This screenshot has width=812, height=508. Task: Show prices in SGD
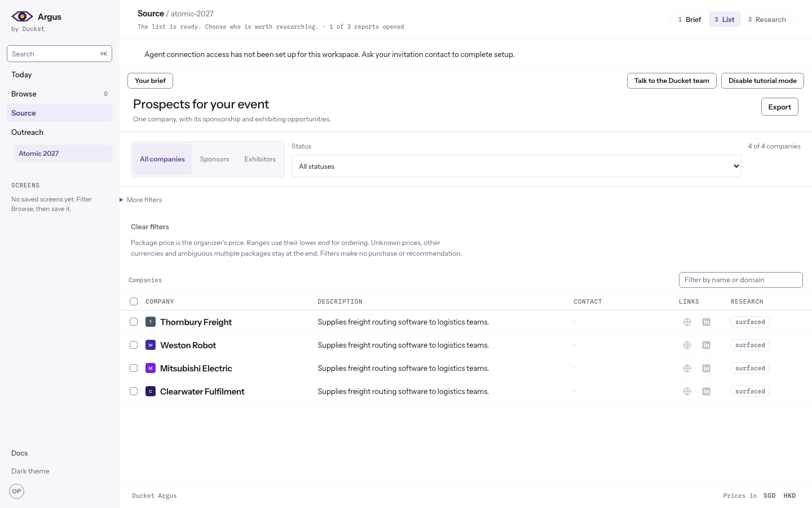tap(769, 496)
